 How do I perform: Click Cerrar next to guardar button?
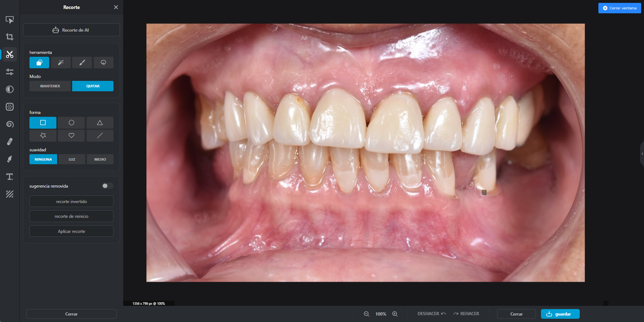pos(516,314)
